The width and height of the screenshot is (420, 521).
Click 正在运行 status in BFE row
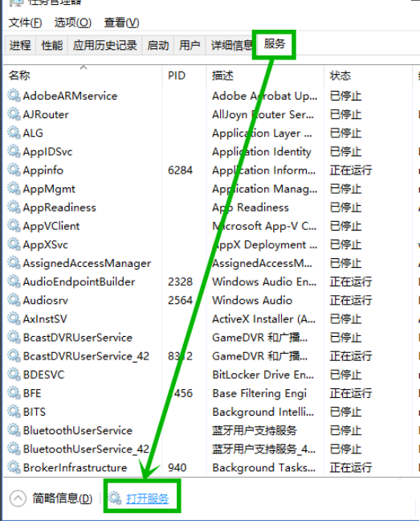351,393
